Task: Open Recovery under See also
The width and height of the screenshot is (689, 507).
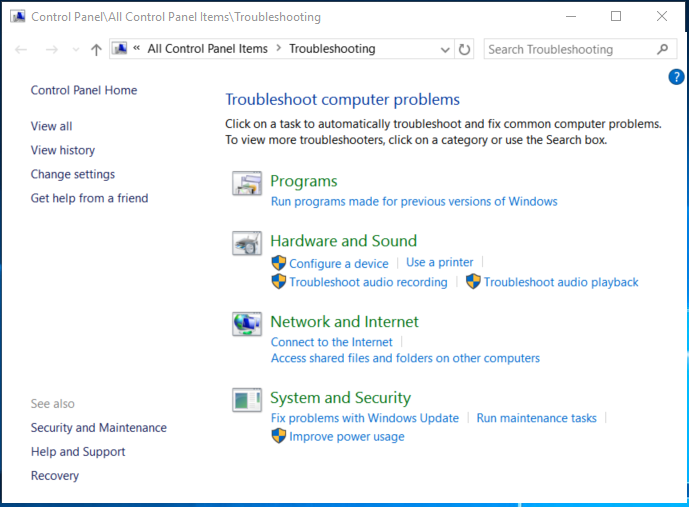Action: [55, 476]
